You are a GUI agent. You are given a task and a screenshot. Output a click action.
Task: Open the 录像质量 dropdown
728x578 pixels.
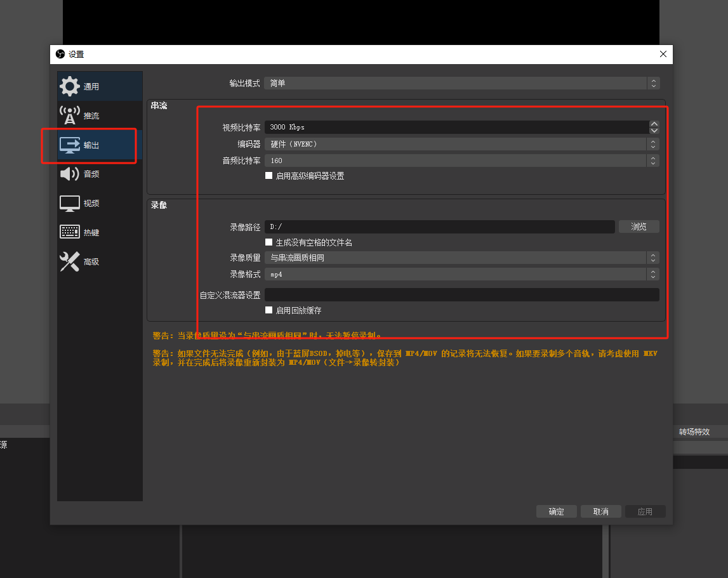point(461,258)
